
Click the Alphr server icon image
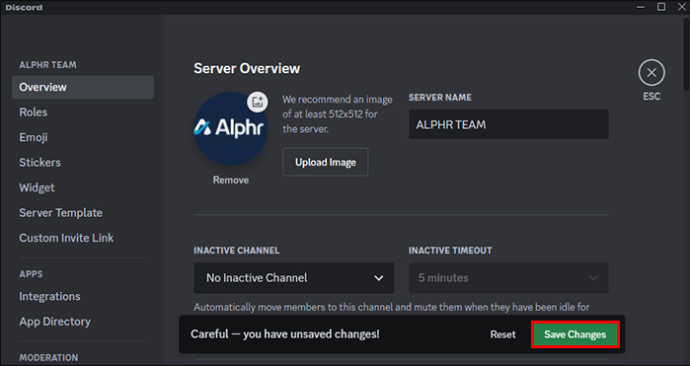pyautogui.click(x=231, y=129)
